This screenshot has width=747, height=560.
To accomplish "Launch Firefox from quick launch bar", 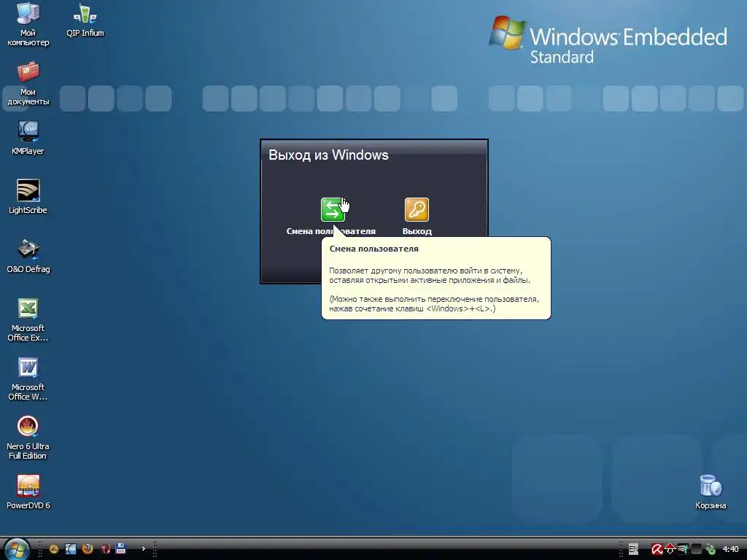I will [x=88, y=548].
